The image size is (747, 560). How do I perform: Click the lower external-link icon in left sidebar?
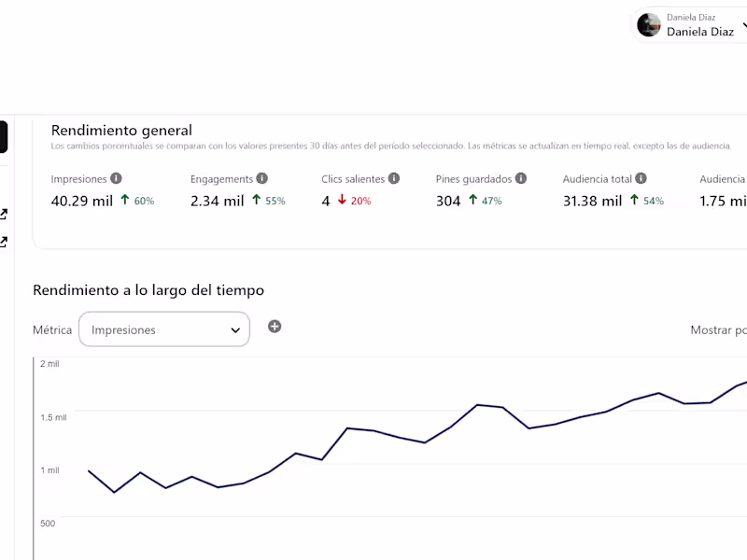(x=4, y=243)
